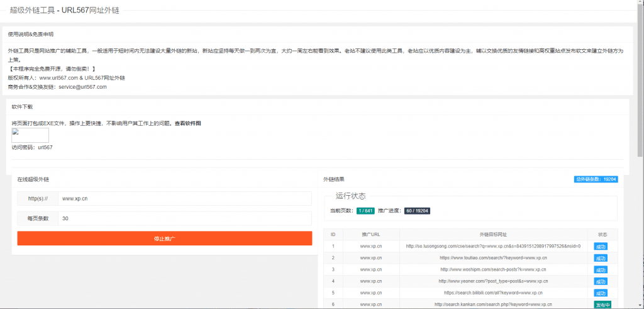This screenshot has height=309, width=644.
Task: Click the 总外链条数 19204 badge
Action: point(596,179)
